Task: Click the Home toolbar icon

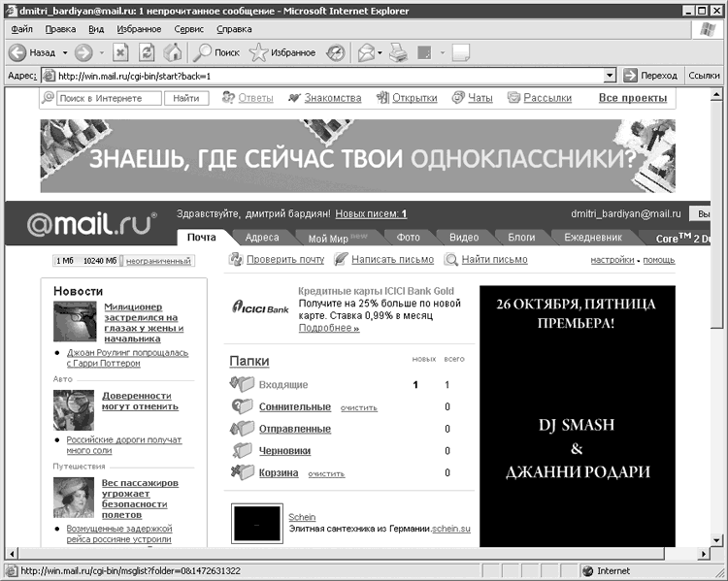Action: (172, 52)
